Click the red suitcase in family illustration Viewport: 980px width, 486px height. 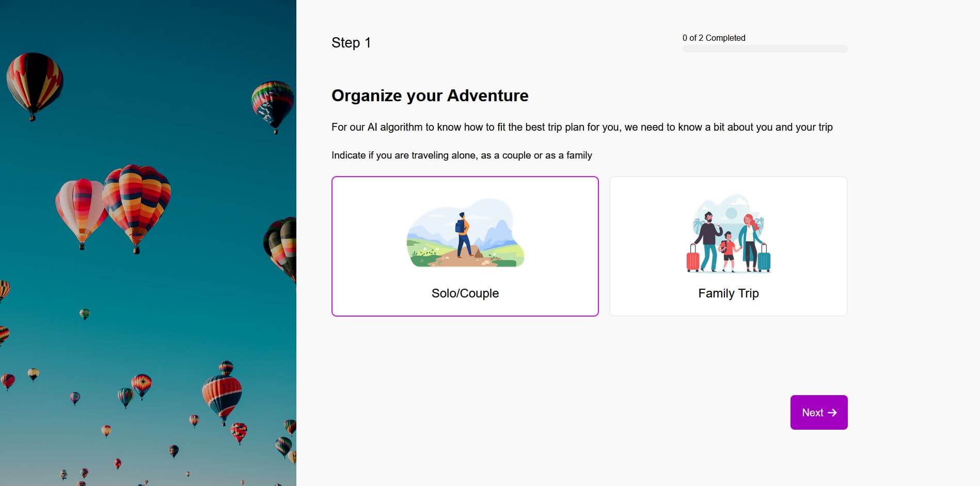[692, 258]
